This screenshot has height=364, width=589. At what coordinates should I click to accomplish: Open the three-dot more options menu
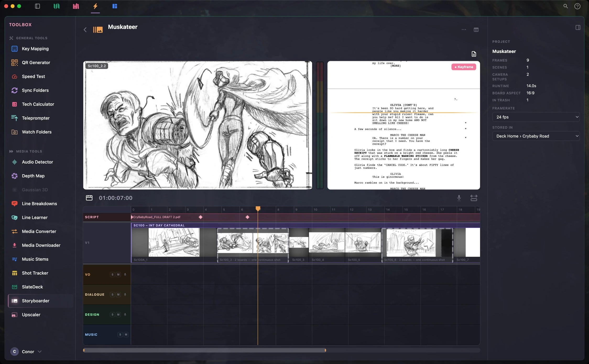coord(464,30)
